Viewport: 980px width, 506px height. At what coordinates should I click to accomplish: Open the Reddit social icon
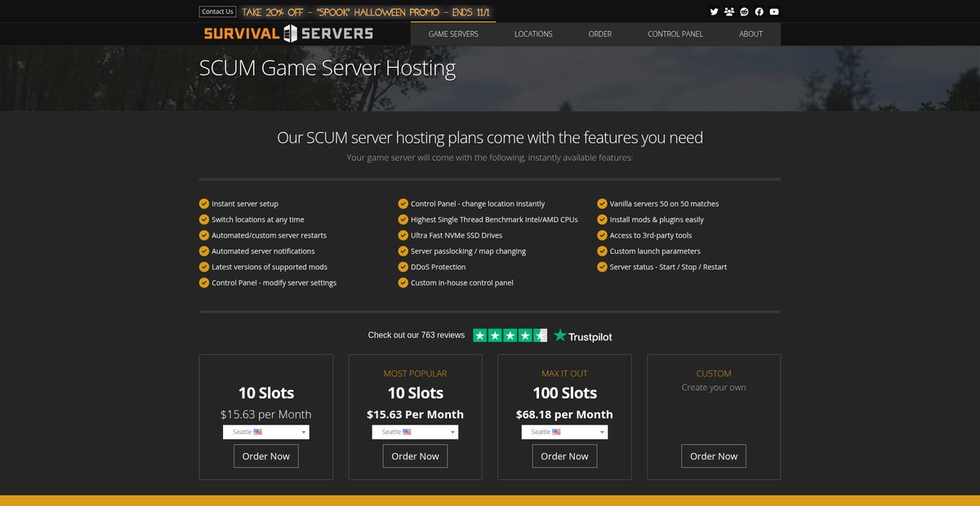pos(744,11)
